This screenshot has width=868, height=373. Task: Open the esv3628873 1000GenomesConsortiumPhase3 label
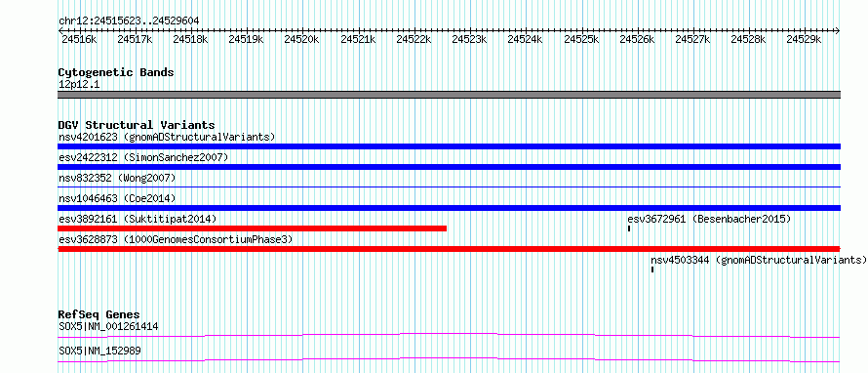tap(176, 239)
